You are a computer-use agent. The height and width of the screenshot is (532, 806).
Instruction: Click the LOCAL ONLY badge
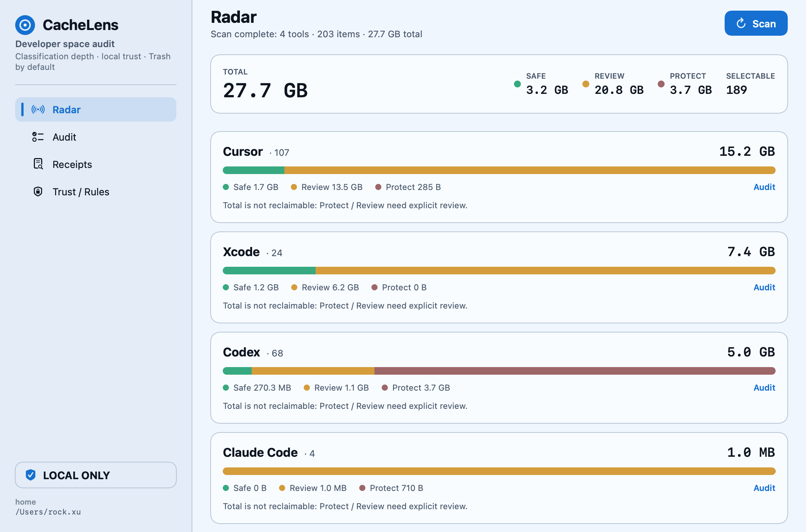96,475
